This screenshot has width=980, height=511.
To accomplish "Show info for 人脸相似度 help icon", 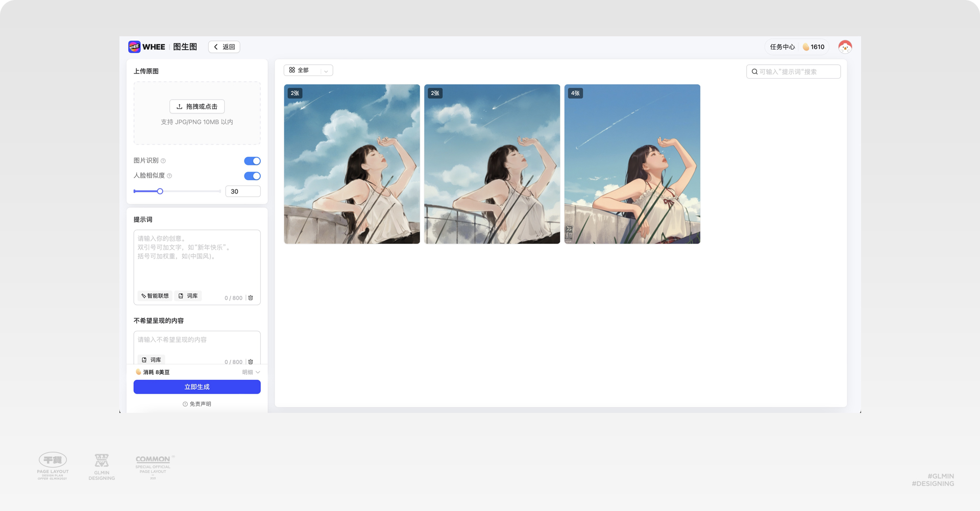I will pyautogui.click(x=169, y=176).
